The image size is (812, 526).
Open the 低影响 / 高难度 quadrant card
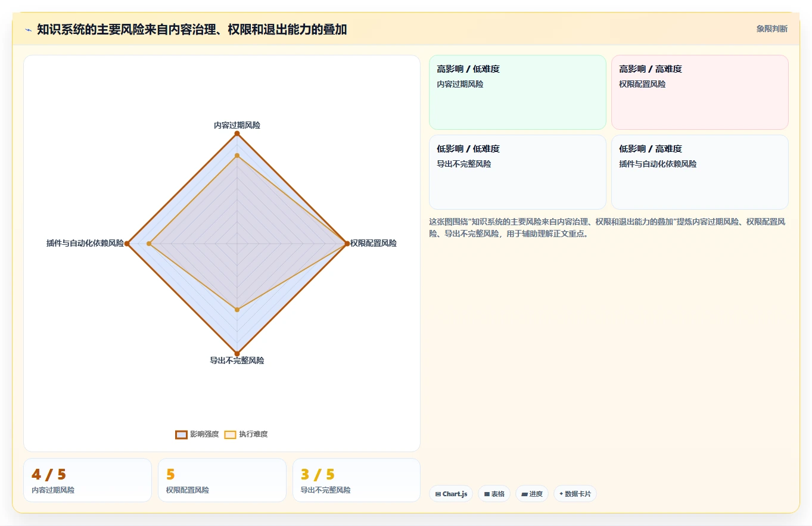pyautogui.click(x=700, y=172)
